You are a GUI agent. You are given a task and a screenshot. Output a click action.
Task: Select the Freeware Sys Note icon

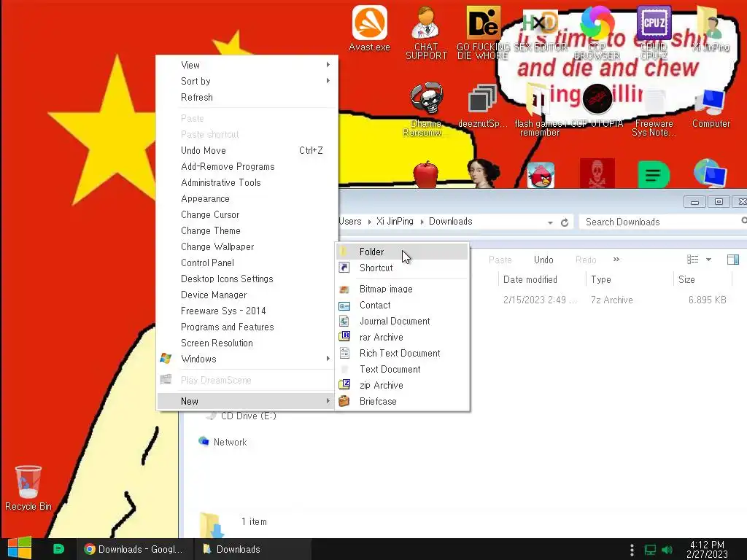[654, 112]
